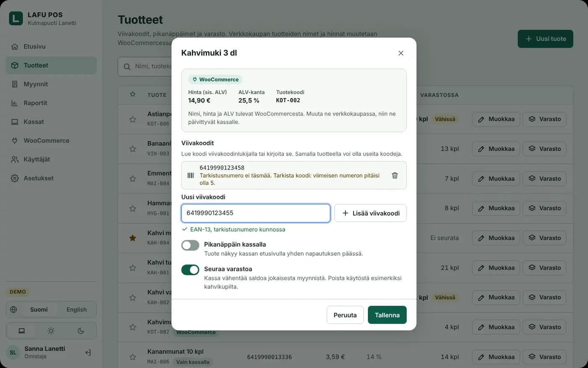
Task: Click Muokkaa in the Ei seurata row
Action: tap(496, 238)
